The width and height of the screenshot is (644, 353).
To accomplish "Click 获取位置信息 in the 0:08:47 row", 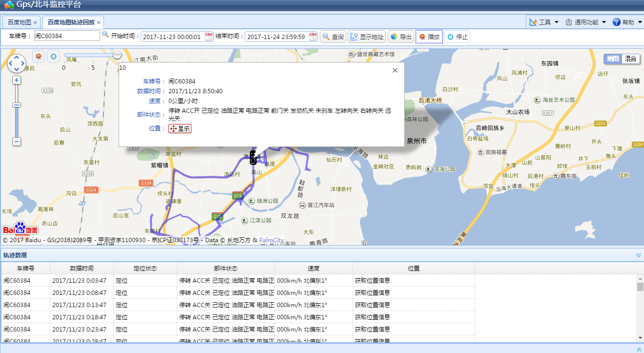I will pyautogui.click(x=373, y=292).
